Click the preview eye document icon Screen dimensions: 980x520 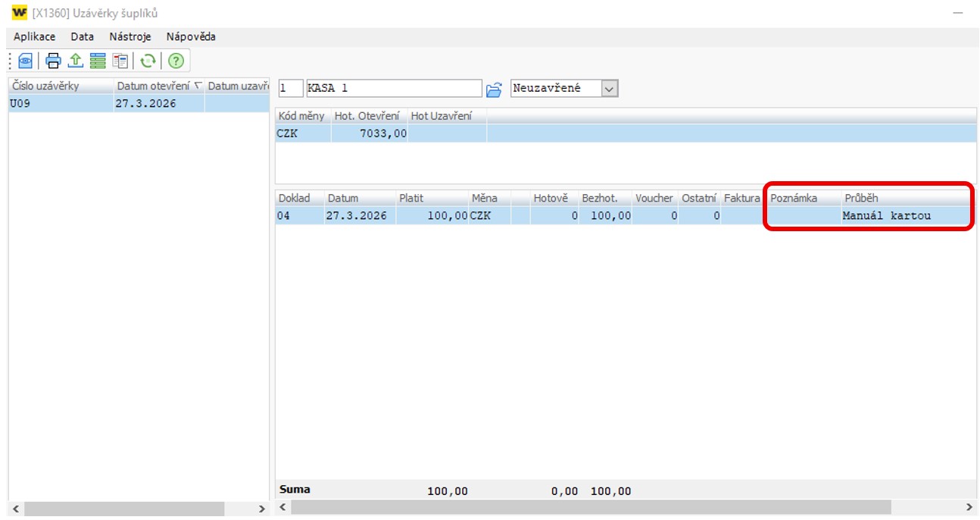pyautogui.click(x=26, y=61)
